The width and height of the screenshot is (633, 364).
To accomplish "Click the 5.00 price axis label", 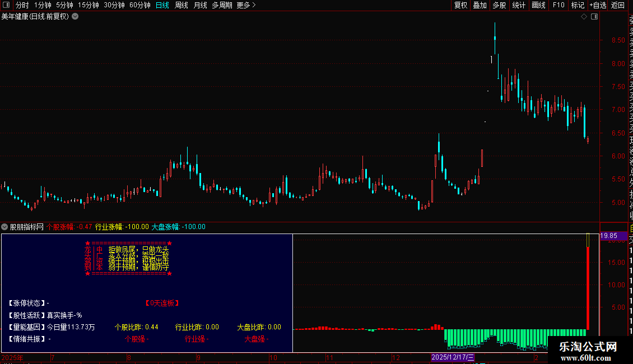I will [618, 203].
